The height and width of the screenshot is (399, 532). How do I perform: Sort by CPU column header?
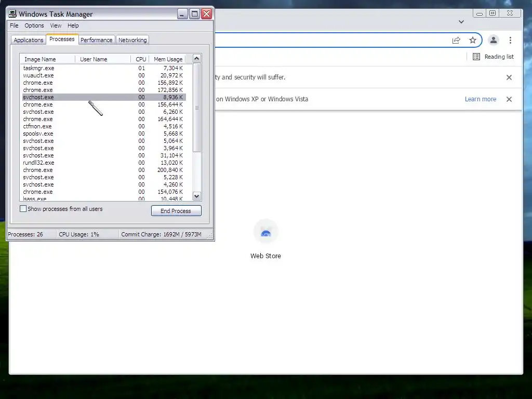(x=140, y=59)
